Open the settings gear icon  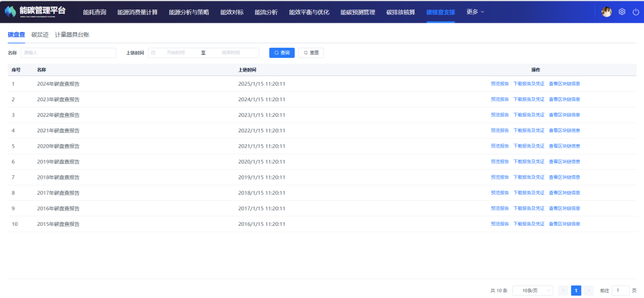tap(622, 12)
